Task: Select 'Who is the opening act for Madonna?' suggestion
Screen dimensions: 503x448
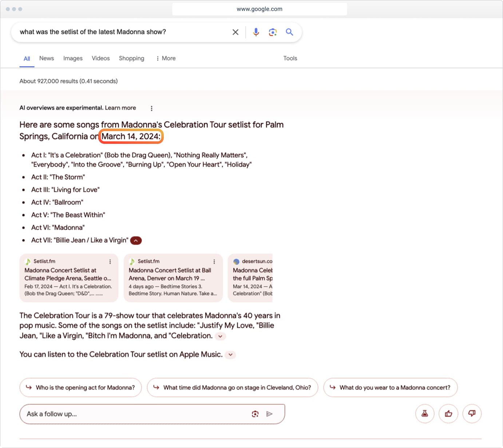Action: 80,388
